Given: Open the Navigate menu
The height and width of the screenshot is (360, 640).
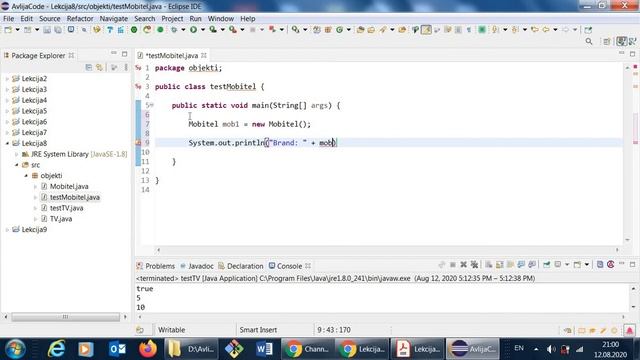Looking at the screenshot, I should point(113,19).
